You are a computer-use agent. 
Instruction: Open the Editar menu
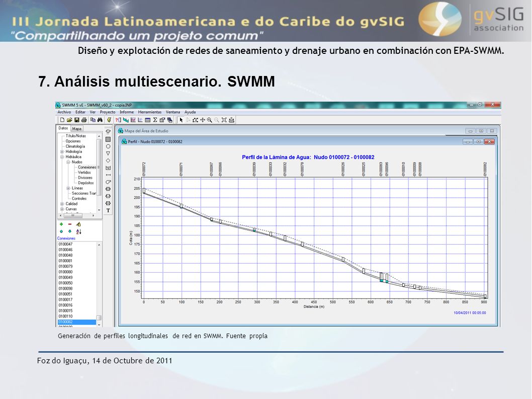(80, 112)
